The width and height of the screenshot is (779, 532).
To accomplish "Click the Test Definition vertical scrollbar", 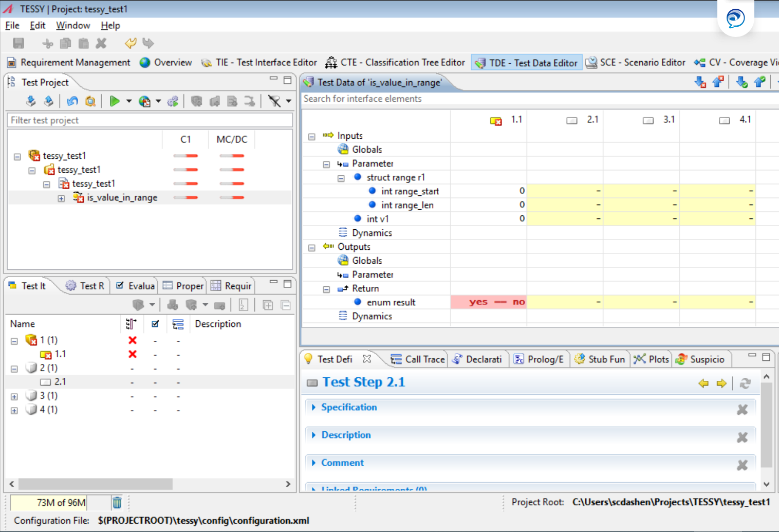I will click(766, 425).
